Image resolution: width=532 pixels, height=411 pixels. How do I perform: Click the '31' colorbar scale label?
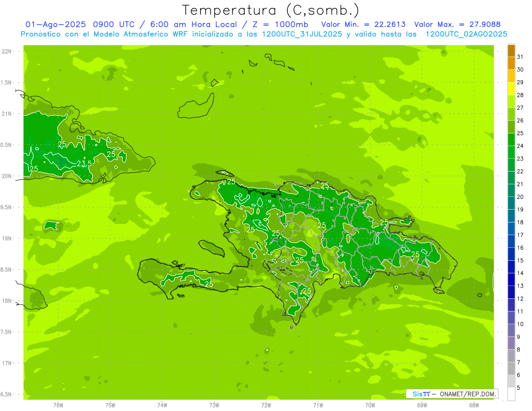coord(520,57)
